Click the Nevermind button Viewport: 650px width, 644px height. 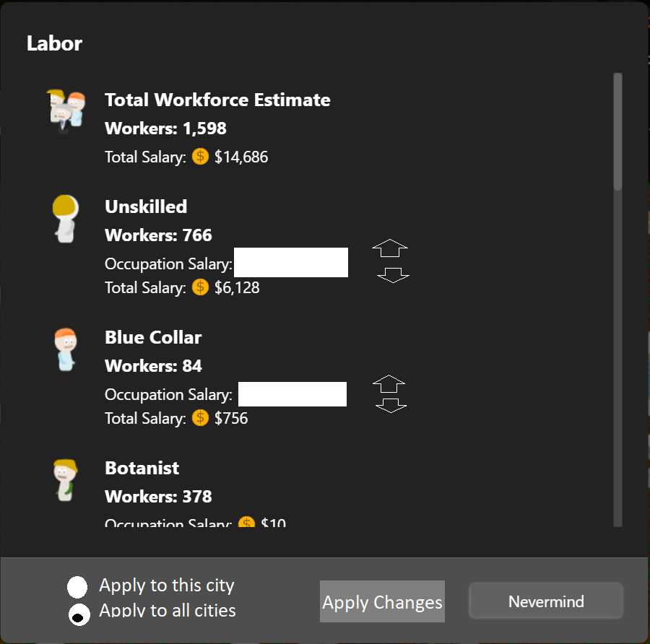click(x=546, y=601)
